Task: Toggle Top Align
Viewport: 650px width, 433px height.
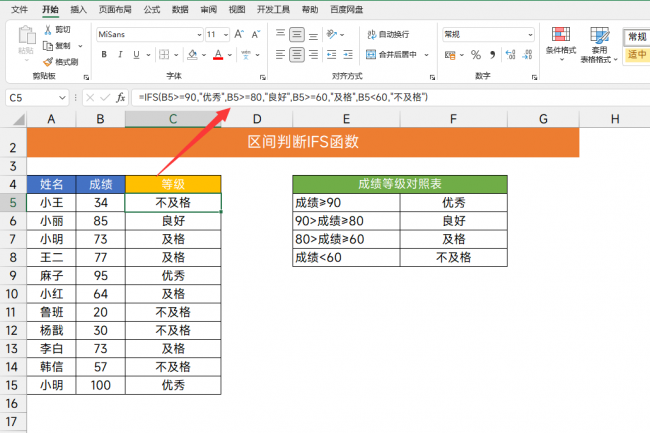Action: [x=280, y=34]
